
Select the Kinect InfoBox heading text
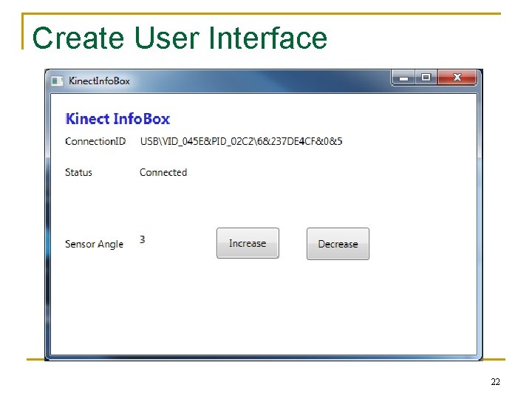[117, 119]
